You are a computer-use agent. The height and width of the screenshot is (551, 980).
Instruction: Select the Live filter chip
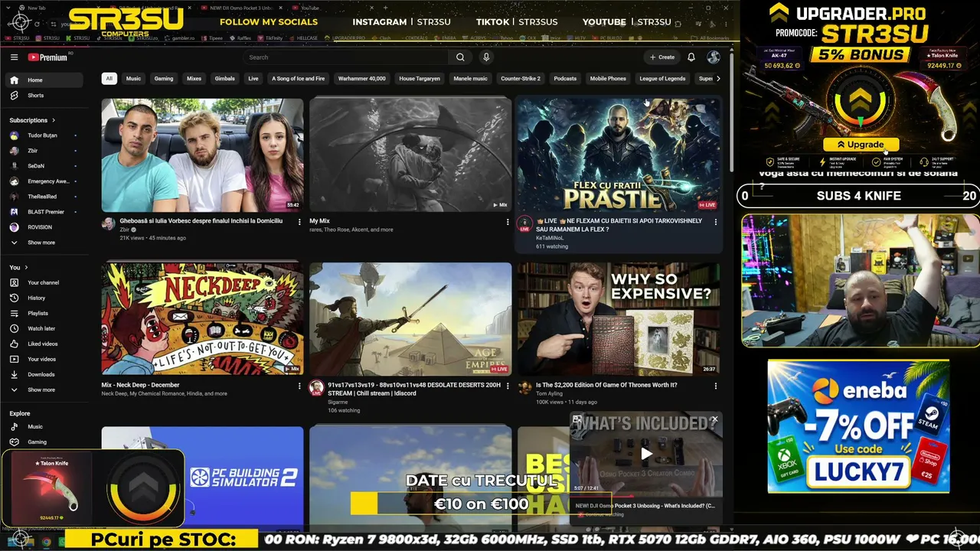pyautogui.click(x=253, y=78)
